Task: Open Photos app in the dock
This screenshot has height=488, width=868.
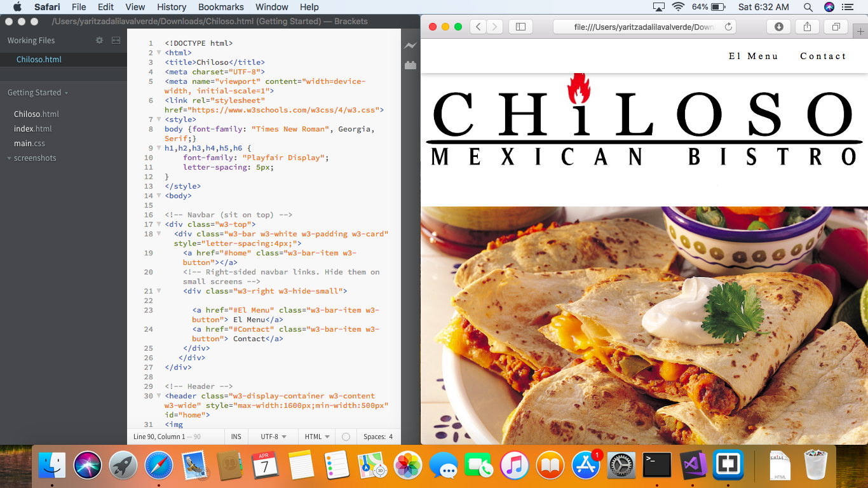Action: 408,466
